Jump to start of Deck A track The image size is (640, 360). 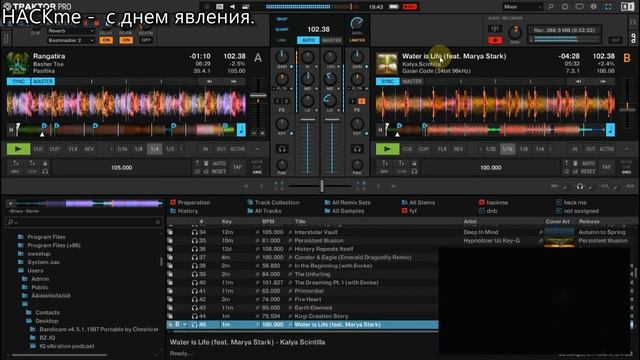click(11, 130)
